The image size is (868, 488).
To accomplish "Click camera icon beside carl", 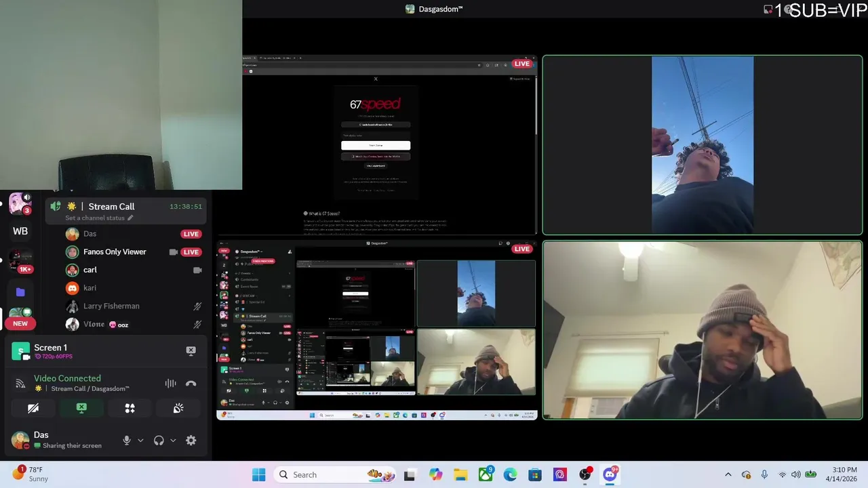I will point(197,270).
